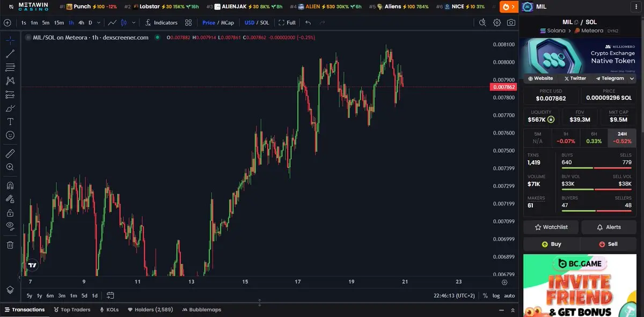Toggle stay in drawing mode
644x317 pixels.
[x=10, y=199]
